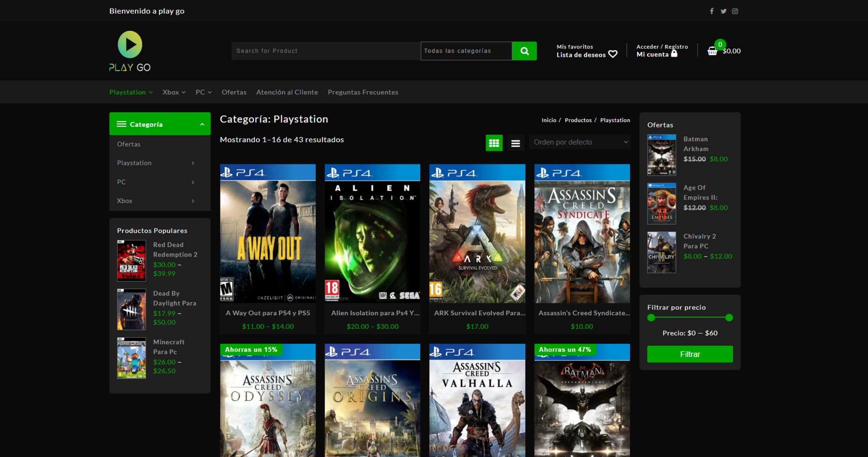Open the Todas las categorías dropdown

tap(466, 51)
